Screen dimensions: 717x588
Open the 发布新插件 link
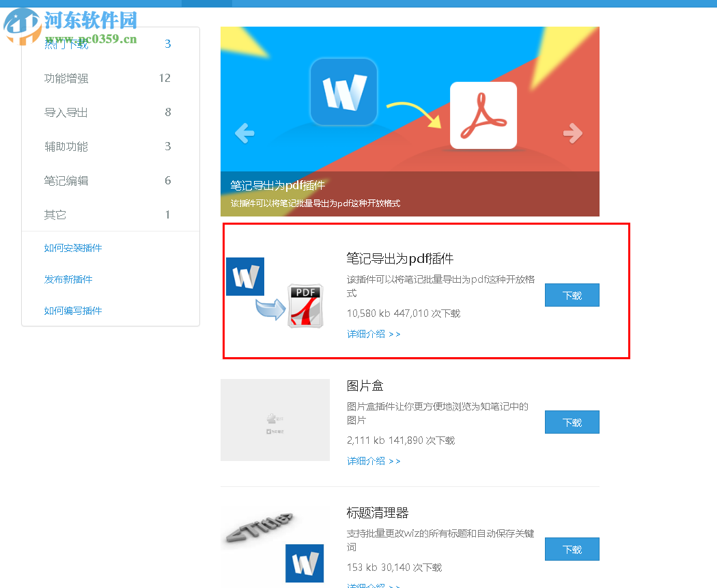68,279
